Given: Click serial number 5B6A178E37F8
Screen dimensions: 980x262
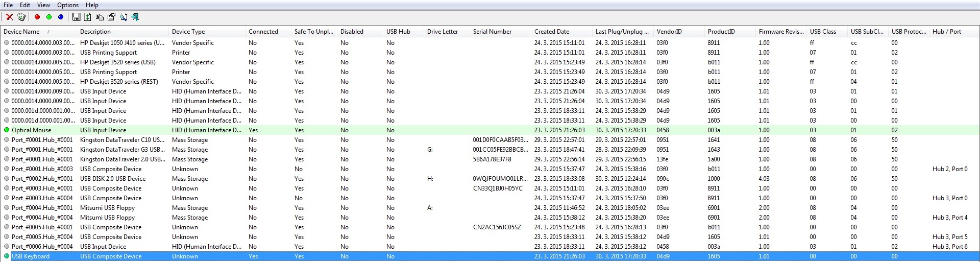Looking at the screenshot, I should pyautogui.click(x=492, y=159).
